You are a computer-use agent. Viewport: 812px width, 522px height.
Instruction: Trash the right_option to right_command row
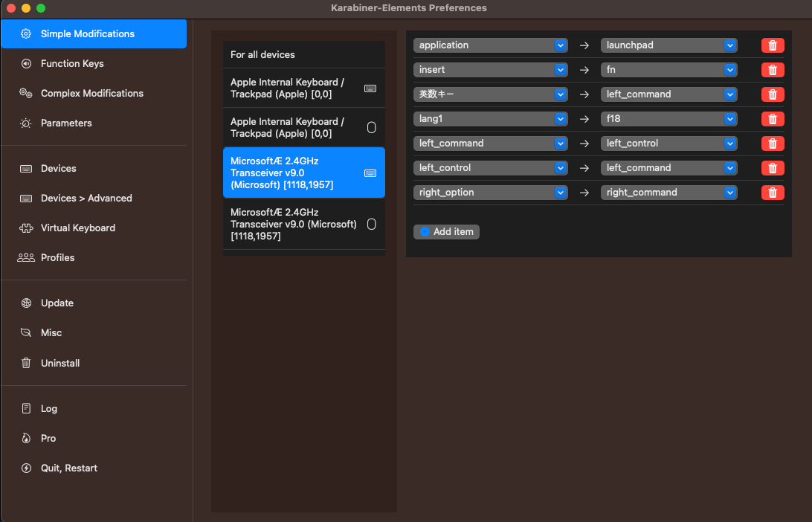pyautogui.click(x=772, y=193)
